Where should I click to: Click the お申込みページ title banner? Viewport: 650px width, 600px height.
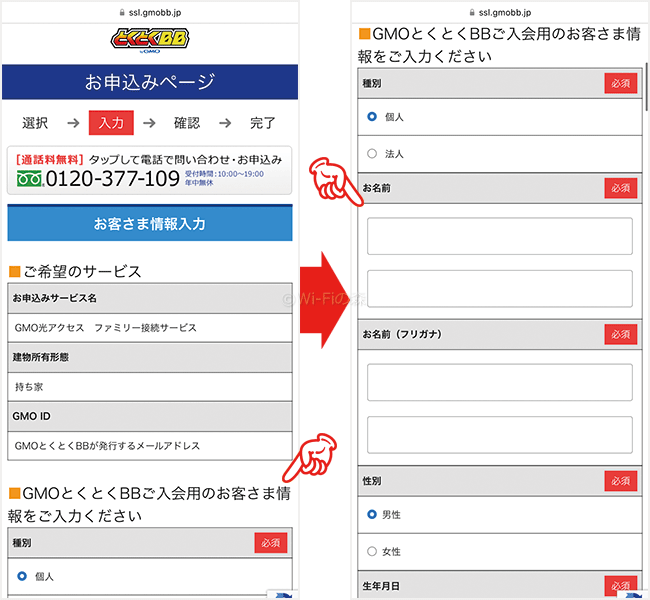[150, 82]
